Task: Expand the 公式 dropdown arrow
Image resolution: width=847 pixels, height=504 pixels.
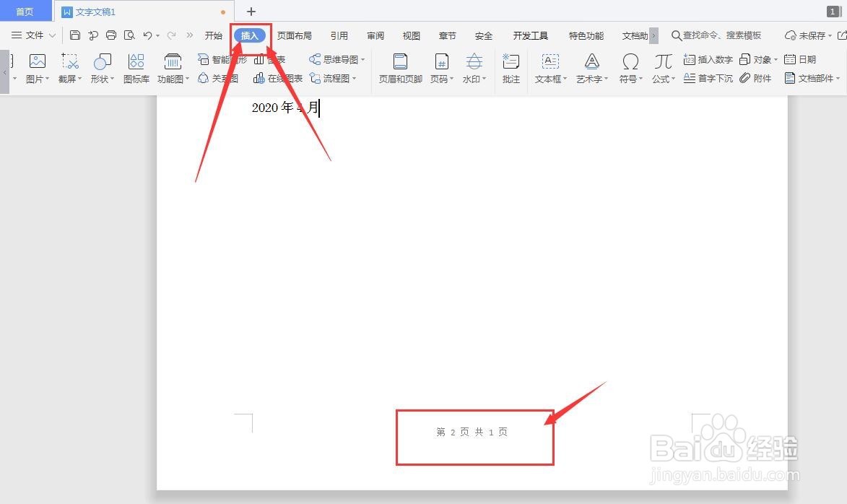Action: tap(673, 79)
